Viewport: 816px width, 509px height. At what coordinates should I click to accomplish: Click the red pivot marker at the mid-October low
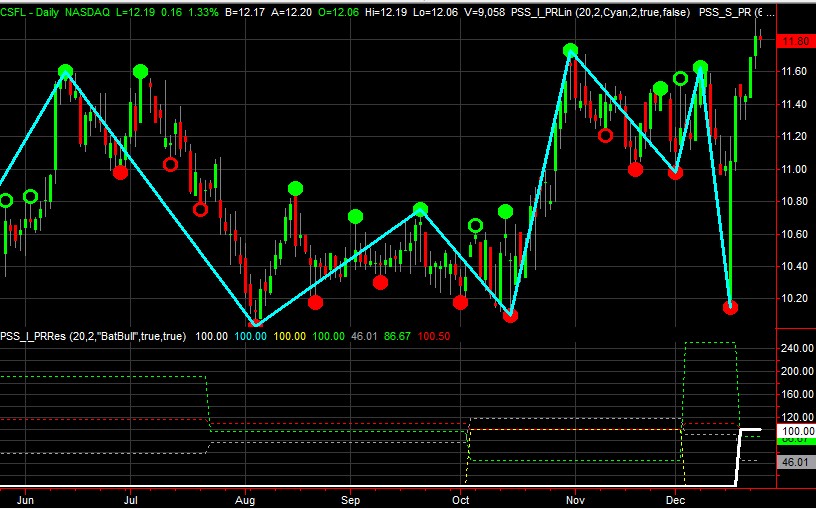(x=511, y=315)
